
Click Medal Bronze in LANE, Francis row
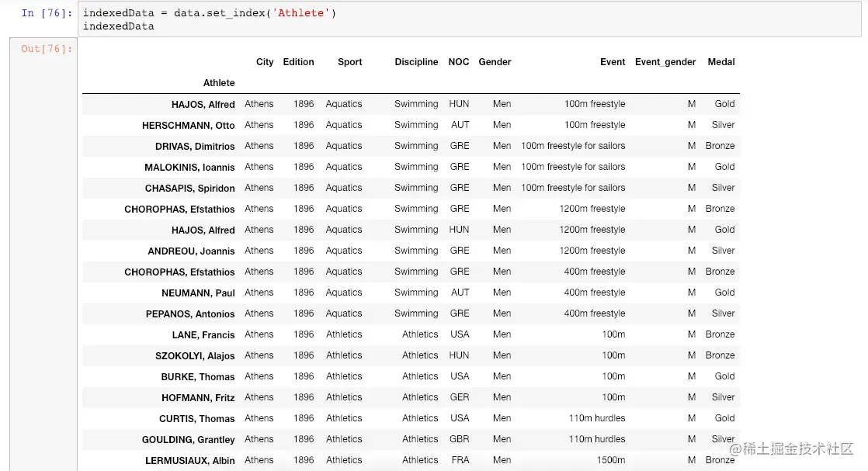tap(720, 335)
